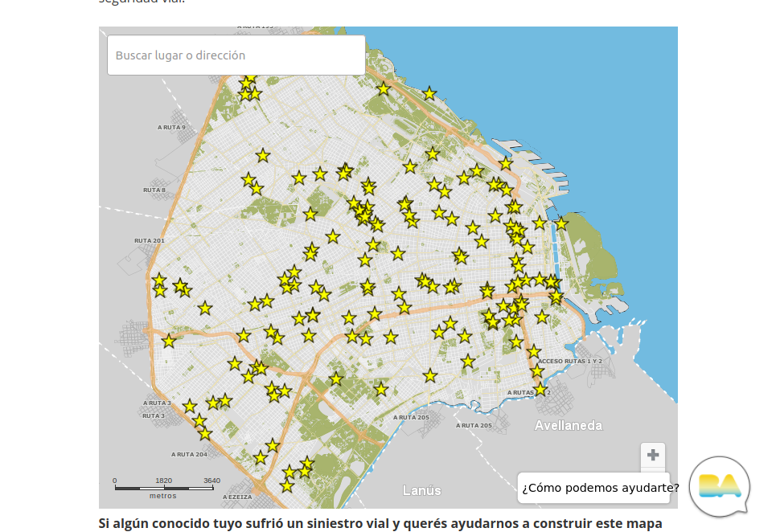776x532 pixels.
Task: Click the 'RUTA 8' road label
Action: point(154,190)
